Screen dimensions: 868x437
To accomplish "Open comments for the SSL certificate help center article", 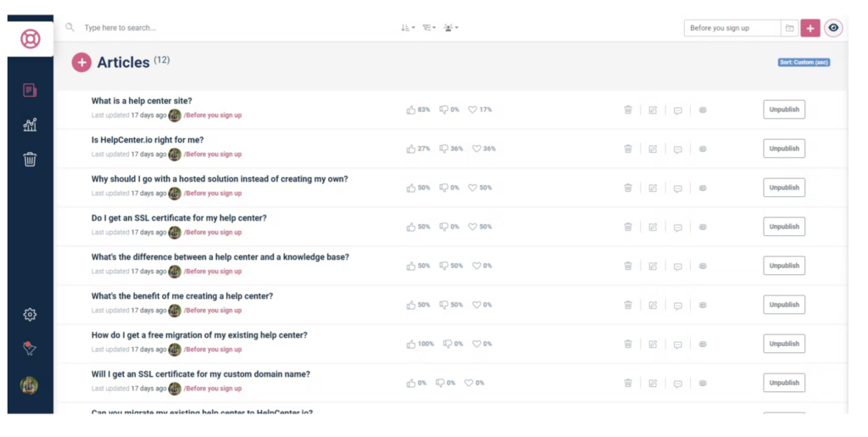I will 677,227.
